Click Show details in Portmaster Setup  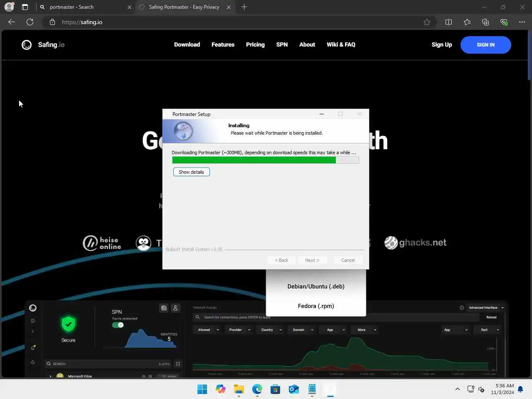(191, 172)
